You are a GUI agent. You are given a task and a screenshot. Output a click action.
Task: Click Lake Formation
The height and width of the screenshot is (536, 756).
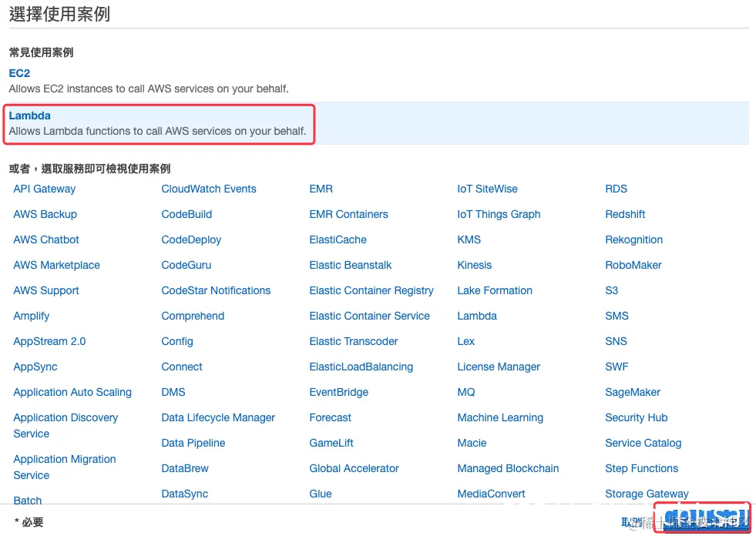point(495,290)
